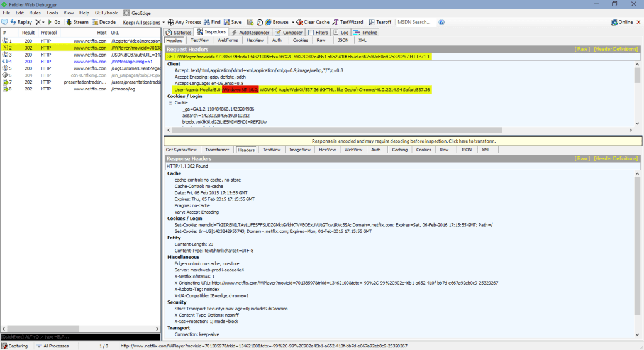This screenshot has width=644, height=350.
Task: Open the Statistics tab
Action: 179,33
